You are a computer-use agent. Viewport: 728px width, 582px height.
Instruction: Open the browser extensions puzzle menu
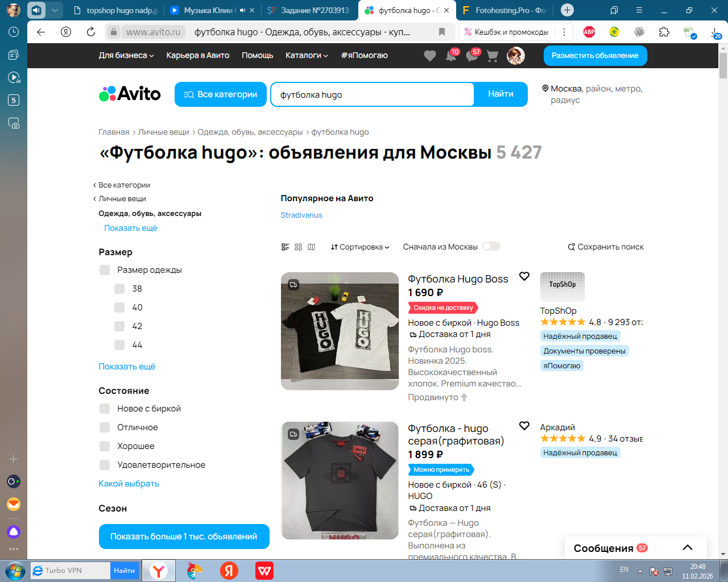coord(664,32)
